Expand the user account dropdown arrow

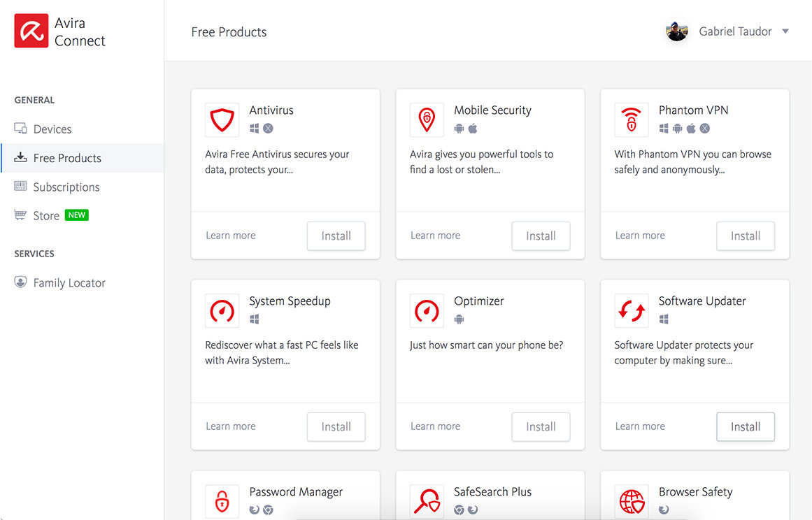(785, 31)
